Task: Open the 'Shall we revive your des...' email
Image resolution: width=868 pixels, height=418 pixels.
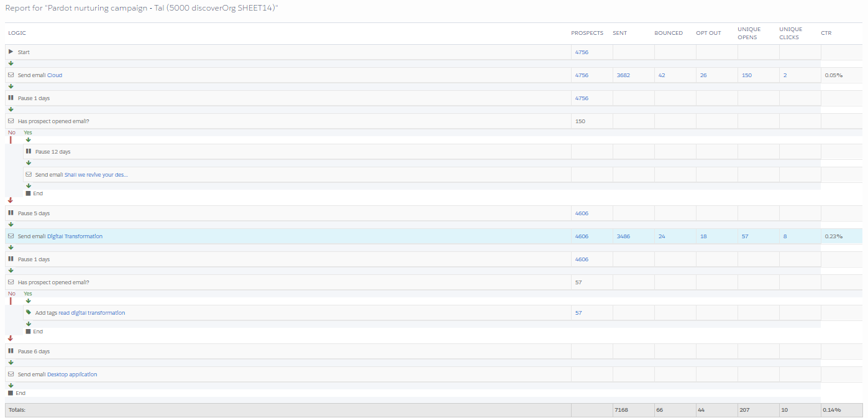Action: (96, 175)
